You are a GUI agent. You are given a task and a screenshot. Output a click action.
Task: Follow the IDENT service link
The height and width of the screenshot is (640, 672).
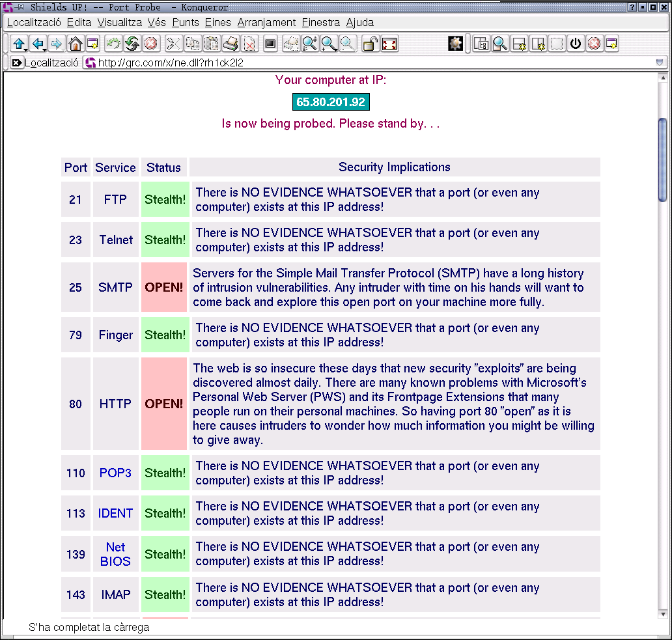click(115, 513)
